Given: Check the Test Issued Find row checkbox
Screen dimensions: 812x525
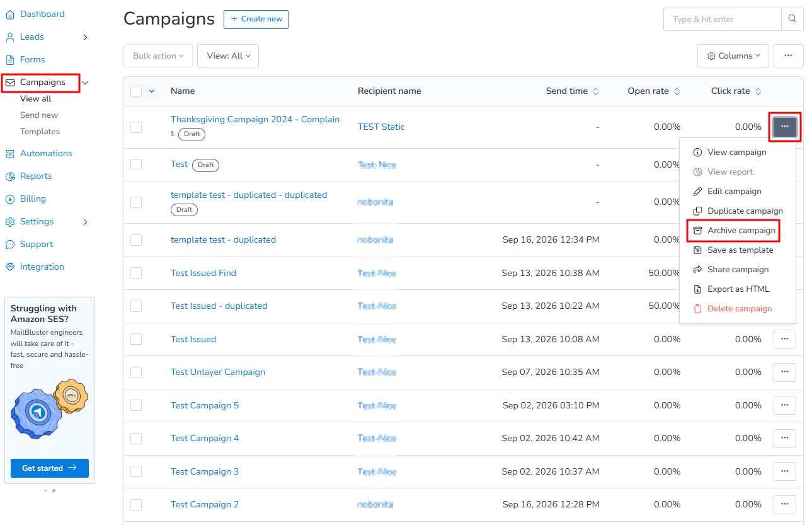Looking at the screenshot, I should point(136,274).
